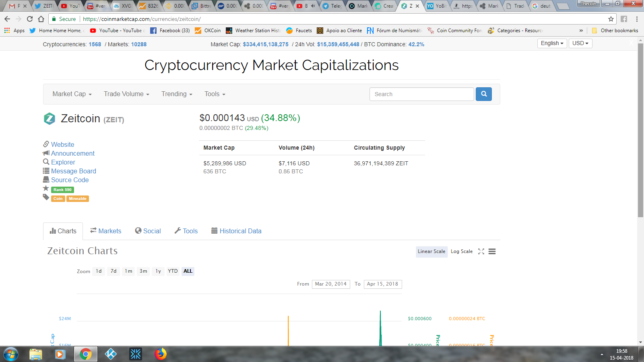This screenshot has width=644, height=362.
Task: Click in the Search input field
Action: 421,94
